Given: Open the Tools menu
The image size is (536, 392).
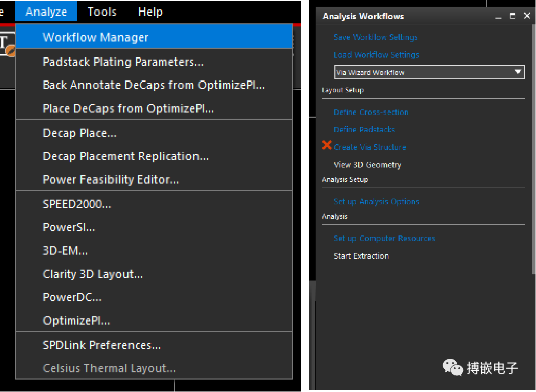Looking at the screenshot, I should (x=102, y=11).
